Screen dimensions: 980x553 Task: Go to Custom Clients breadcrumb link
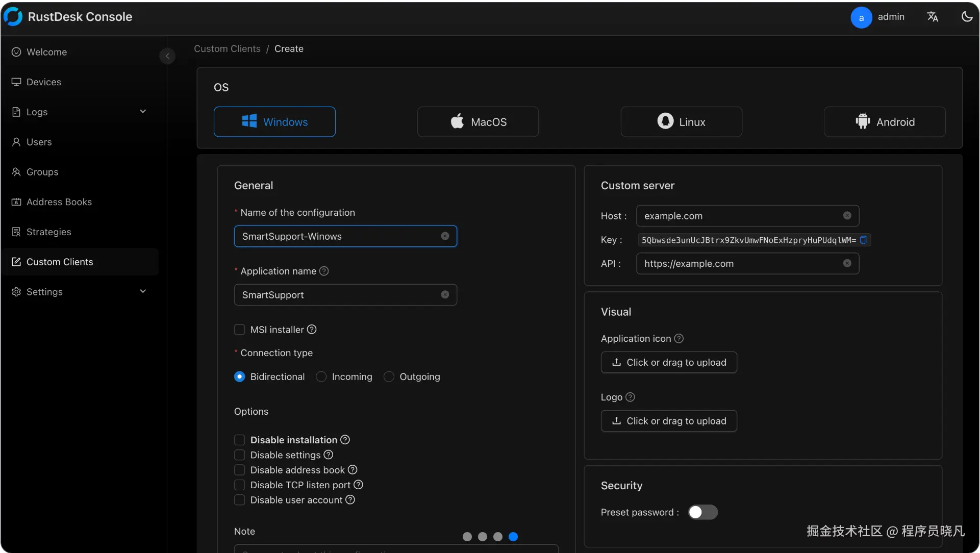coord(227,49)
